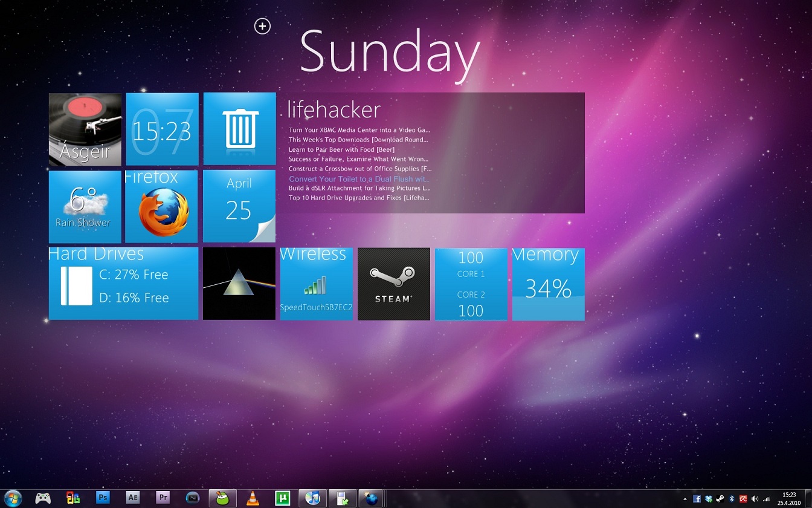The height and width of the screenshot is (508, 812).
Task: Open Steam from its desktop tile
Action: (393, 284)
